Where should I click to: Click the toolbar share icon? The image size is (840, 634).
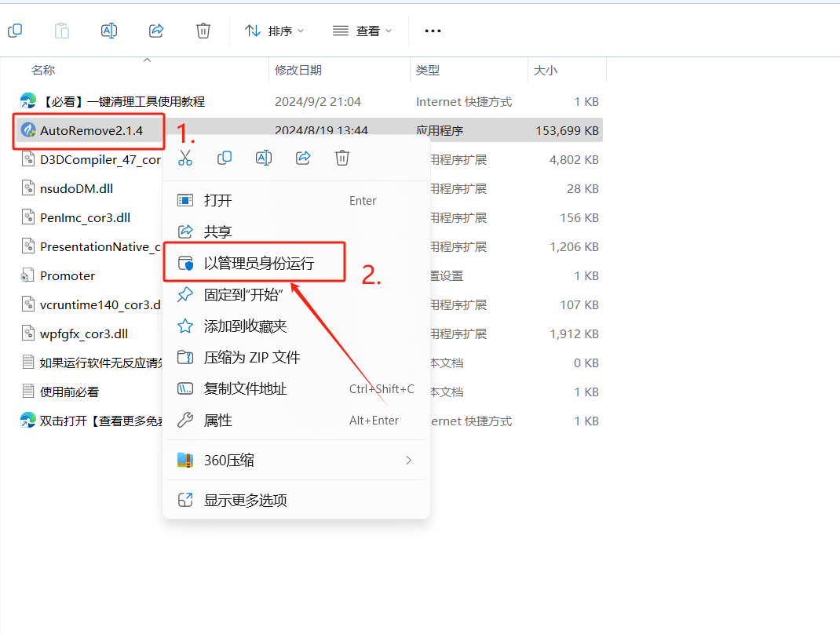tap(156, 31)
